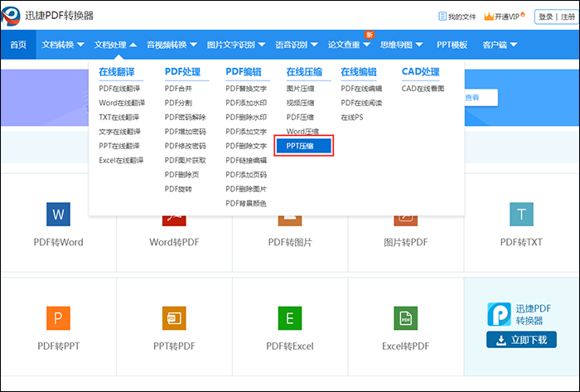This screenshot has width=580, height=392.
Task: Open PDF旋转 entry
Action: [x=178, y=189]
